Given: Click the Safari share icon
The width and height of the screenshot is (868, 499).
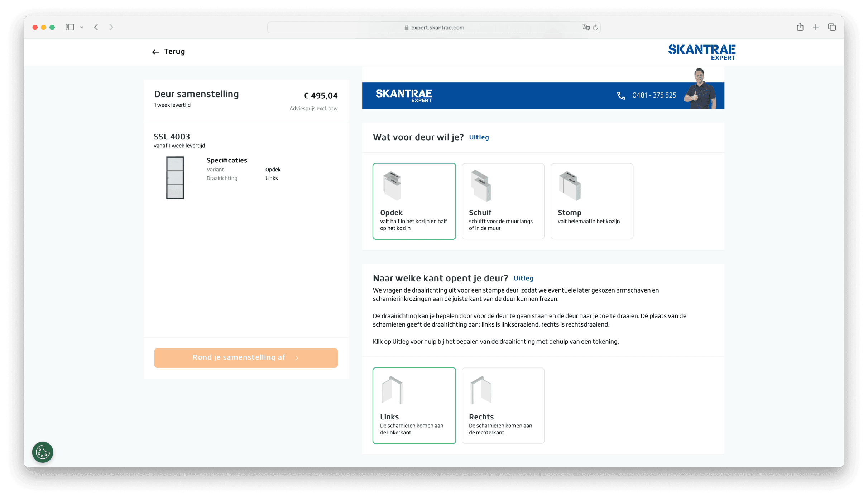Looking at the screenshot, I should (x=800, y=27).
